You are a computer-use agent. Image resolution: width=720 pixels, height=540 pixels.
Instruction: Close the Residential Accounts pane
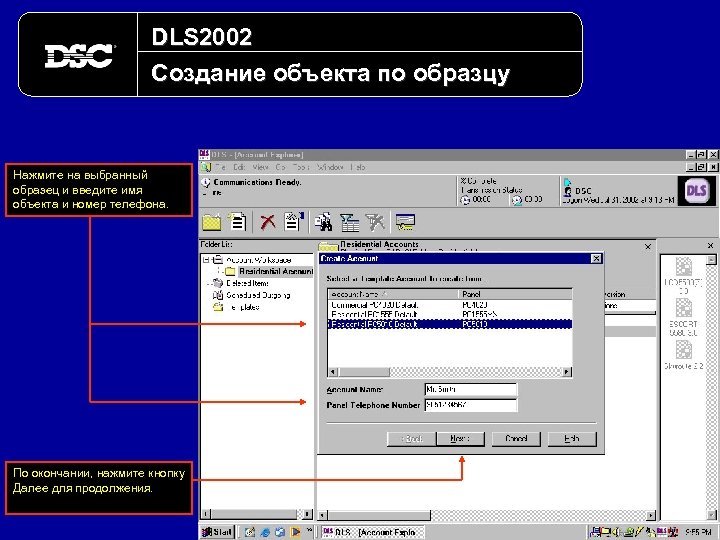coord(648,247)
